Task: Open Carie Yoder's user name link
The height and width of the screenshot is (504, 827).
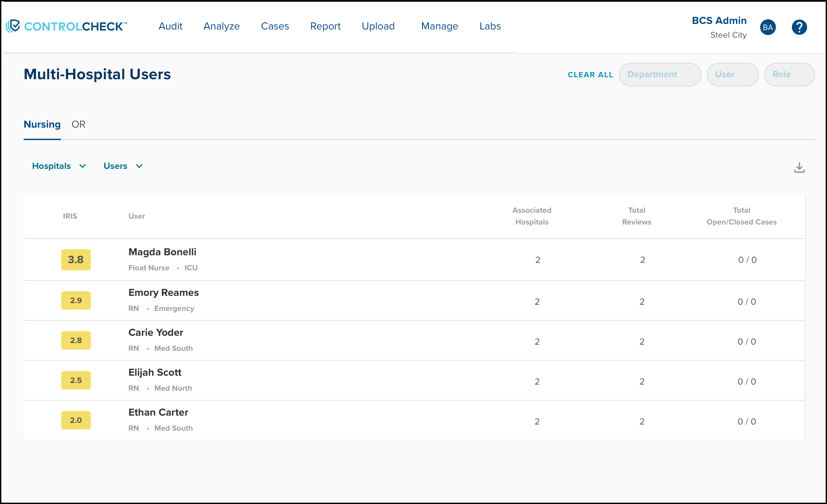Action: pos(156,332)
